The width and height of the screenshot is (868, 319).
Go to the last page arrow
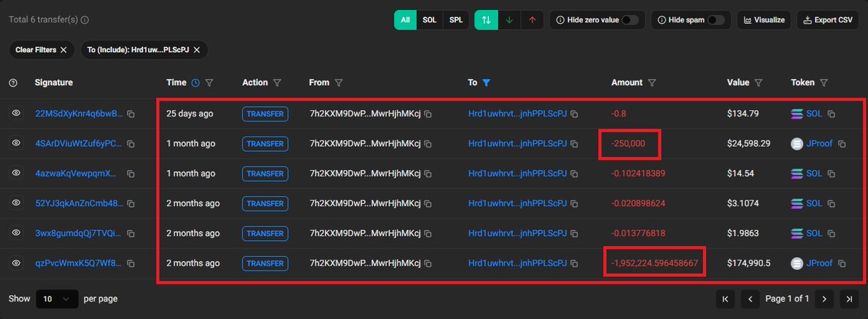848,299
